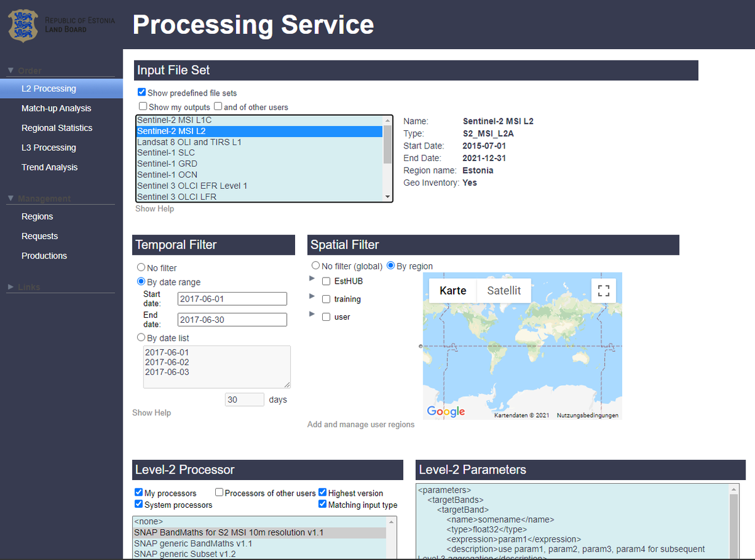Select Landsat 8 OLI and TIRS L1

(x=260, y=142)
